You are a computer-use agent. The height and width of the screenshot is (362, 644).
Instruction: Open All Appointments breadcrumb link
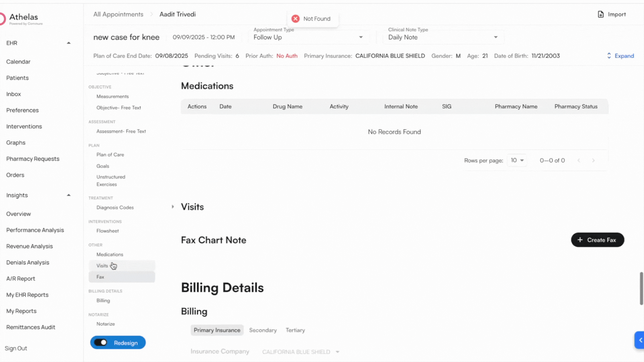coord(118,14)
